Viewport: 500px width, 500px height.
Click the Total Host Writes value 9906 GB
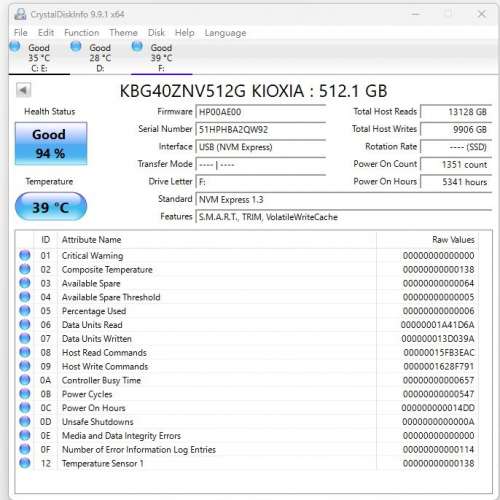click(x=456, y=129)
